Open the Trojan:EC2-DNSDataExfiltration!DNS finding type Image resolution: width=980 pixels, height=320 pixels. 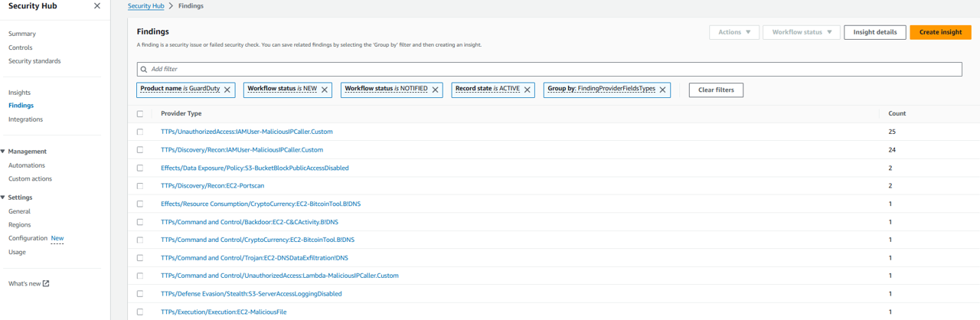click(x=254, y=258)
